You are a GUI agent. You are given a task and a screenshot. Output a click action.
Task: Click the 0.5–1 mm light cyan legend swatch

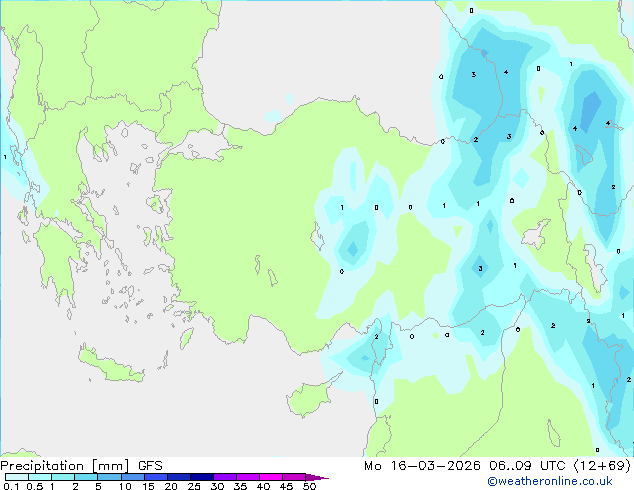pos(40,477)
